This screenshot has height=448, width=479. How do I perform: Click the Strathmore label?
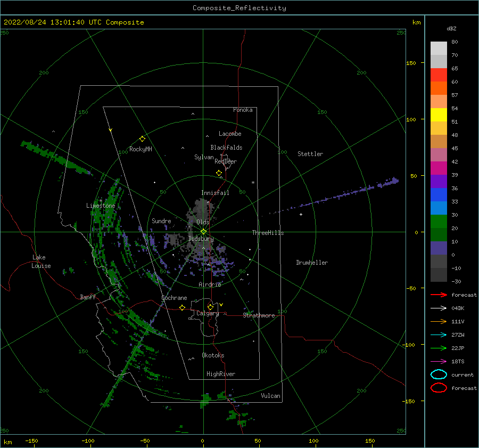click(259, 315)
